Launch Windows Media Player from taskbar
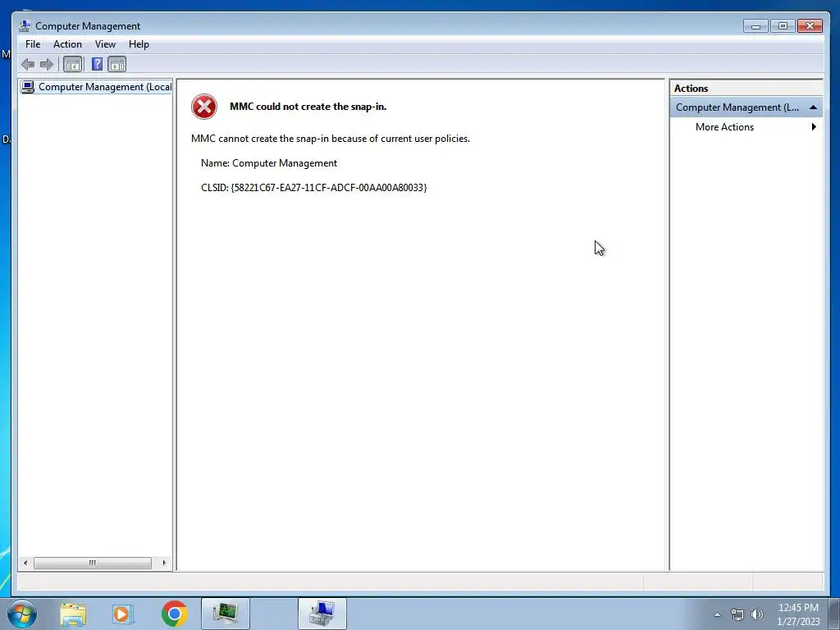Image resolution: width=840 pixels, height=630 pixels. tap(123, 614)
